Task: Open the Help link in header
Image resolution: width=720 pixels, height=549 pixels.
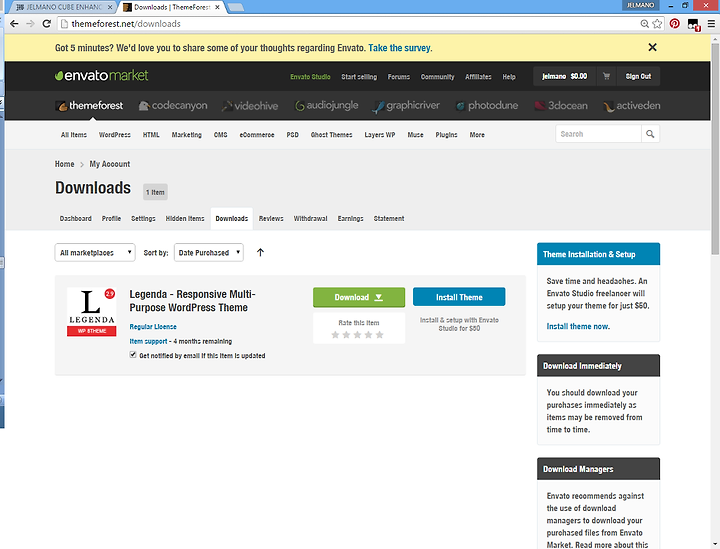Action: [x=509, y=77]
